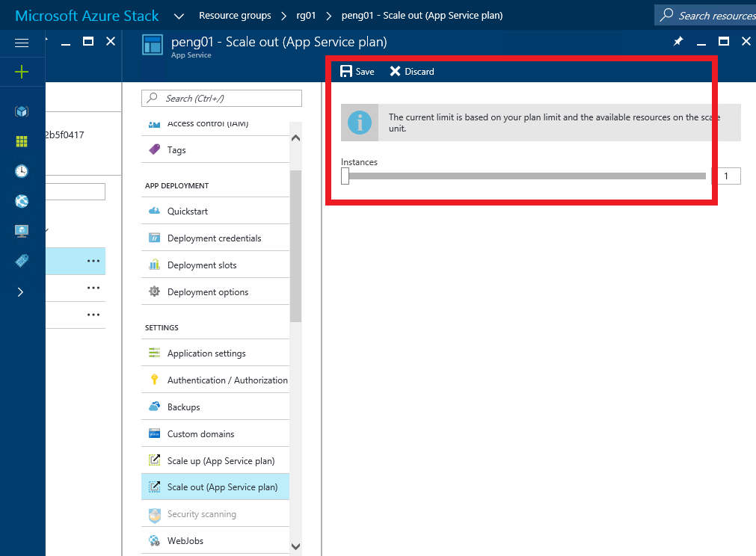This screenshot has height=556, width=756.
Task: Click the Save button label
Action: click(365, 71)
